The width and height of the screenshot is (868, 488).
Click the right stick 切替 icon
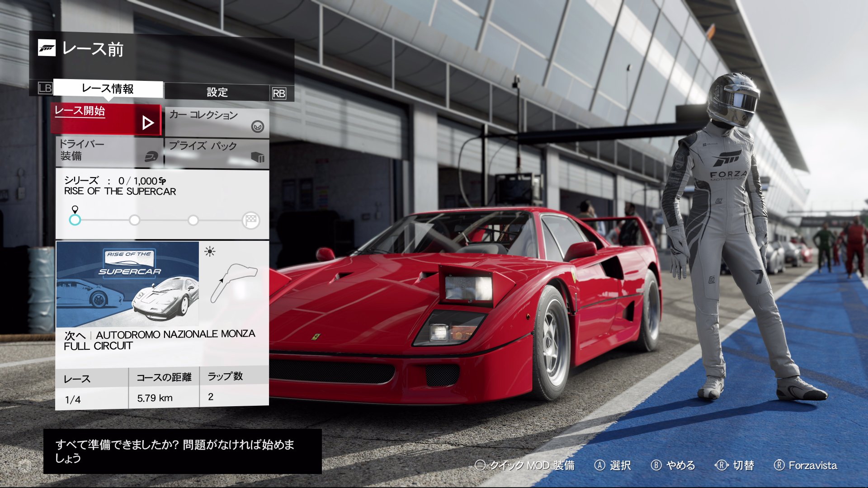(x=722, y=465)
